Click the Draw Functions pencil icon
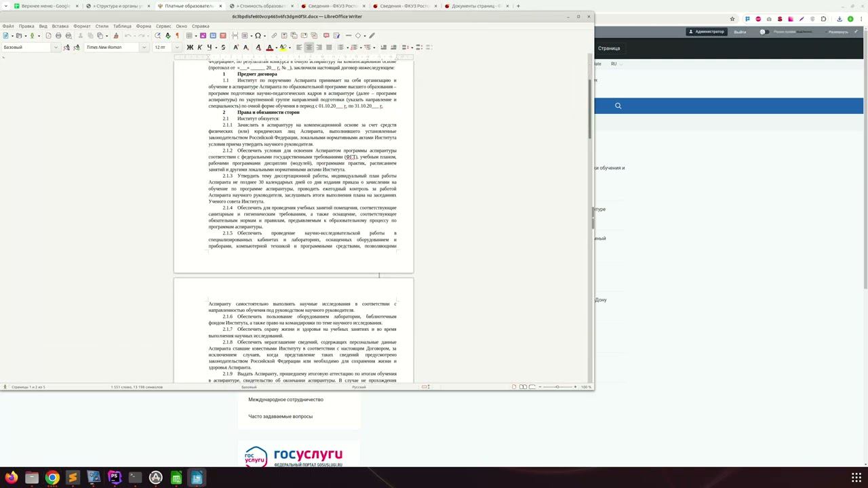The height and width of the screenshot is (488, 868). tap(372, 35)
